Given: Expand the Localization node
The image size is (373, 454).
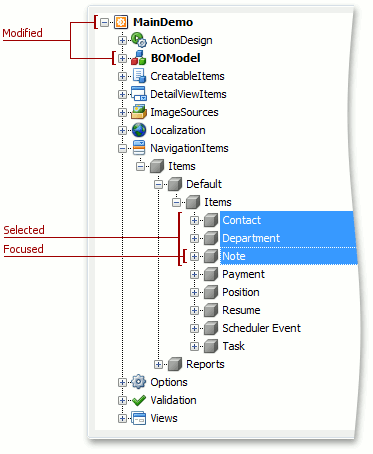Looking at the screenshot, I should 122,130.
